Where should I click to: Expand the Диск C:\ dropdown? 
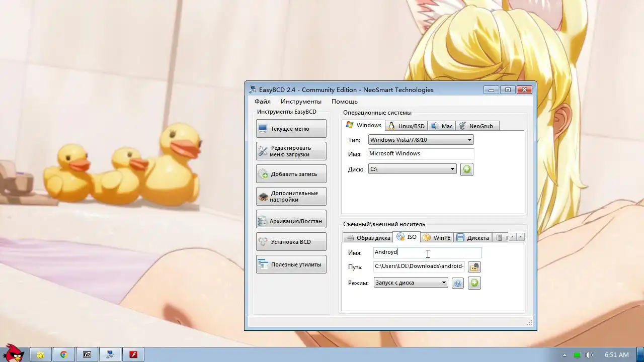(x=412, y=169)
